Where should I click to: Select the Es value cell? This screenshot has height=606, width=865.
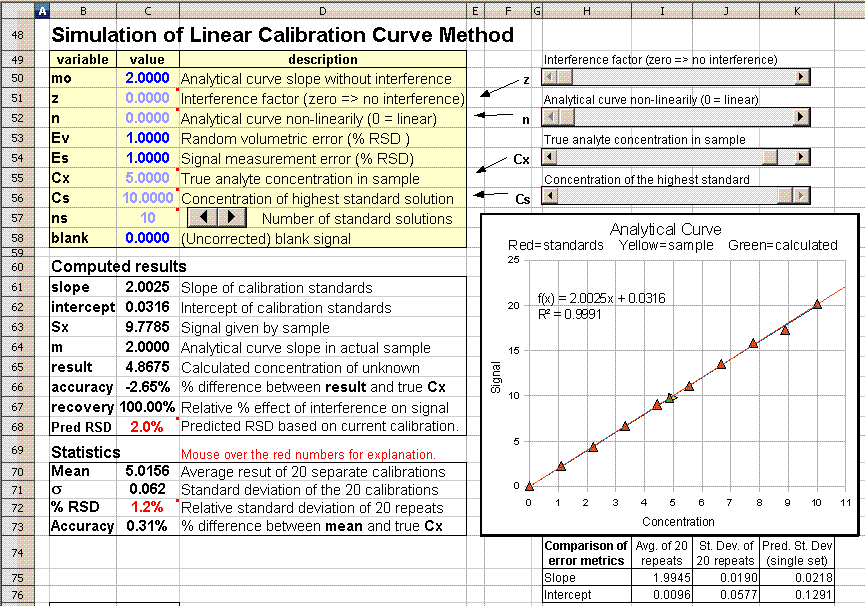(x=147, y=158)
